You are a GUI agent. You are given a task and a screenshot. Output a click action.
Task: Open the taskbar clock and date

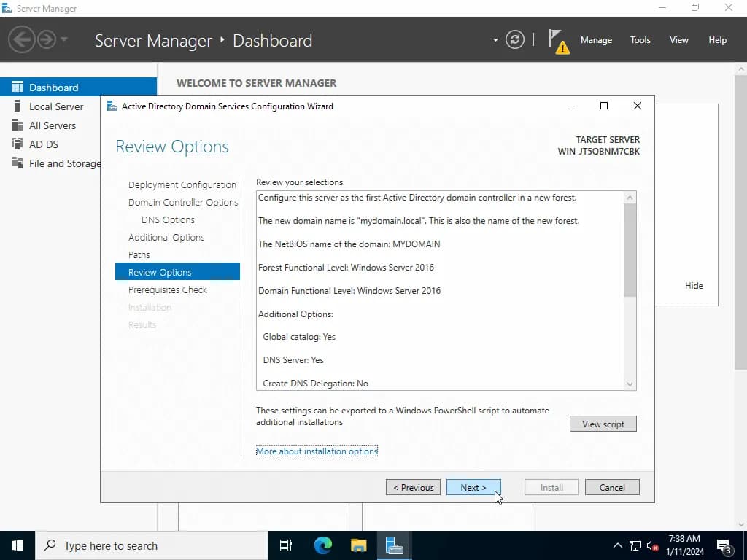point(684,545)
